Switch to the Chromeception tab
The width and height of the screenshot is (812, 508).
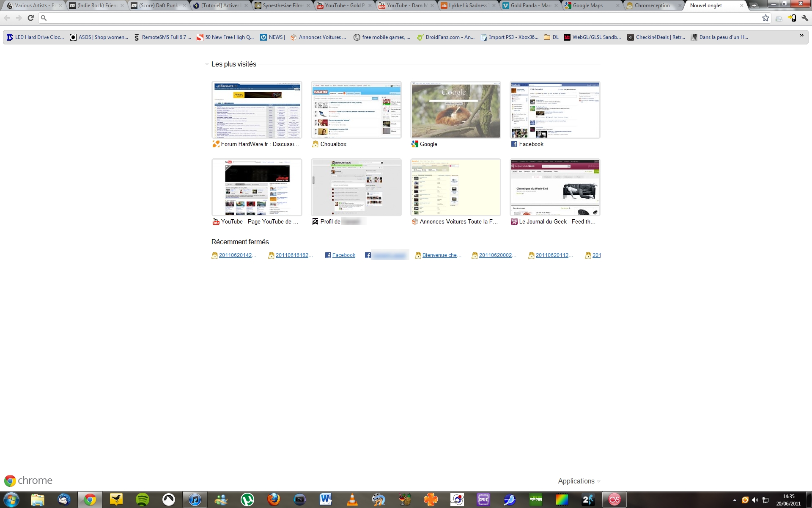pyautogui.click(x=652, y=6)
